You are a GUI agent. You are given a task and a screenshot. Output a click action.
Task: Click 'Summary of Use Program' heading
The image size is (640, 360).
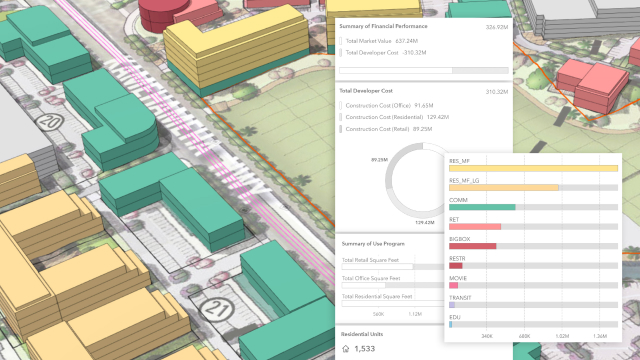tap(373, 244)
